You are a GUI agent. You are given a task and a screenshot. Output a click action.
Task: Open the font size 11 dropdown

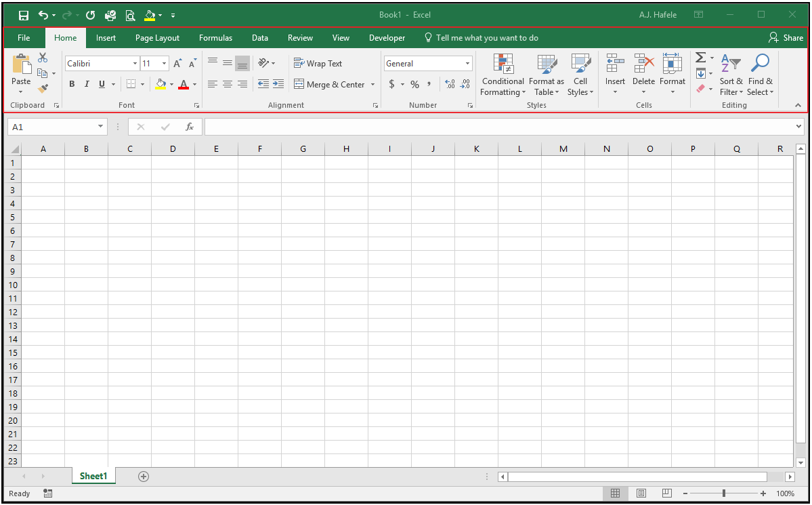pos(164,63)
